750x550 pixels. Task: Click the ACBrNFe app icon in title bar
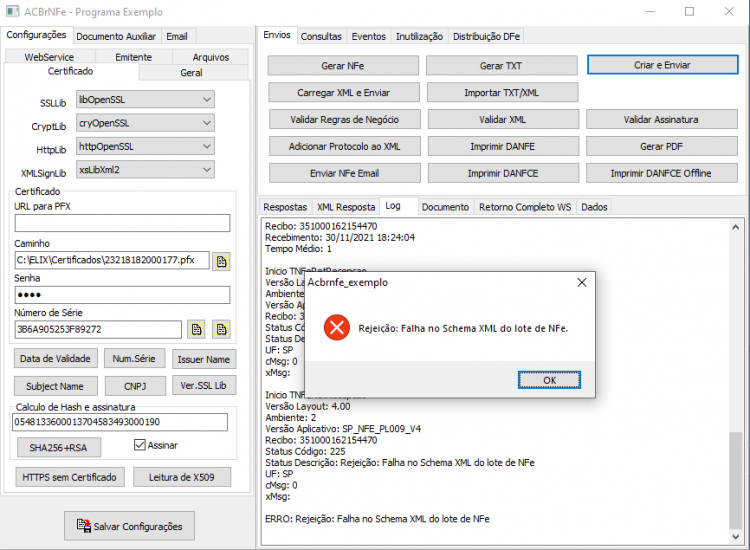coord(12,11)
